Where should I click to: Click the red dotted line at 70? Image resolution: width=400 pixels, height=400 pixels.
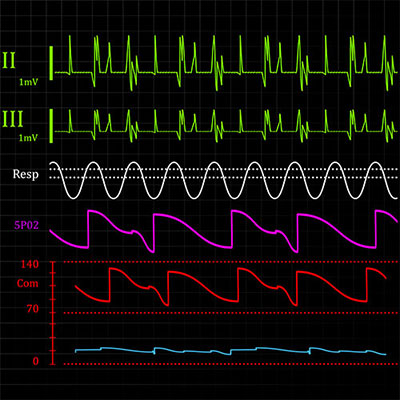(231, 313)
